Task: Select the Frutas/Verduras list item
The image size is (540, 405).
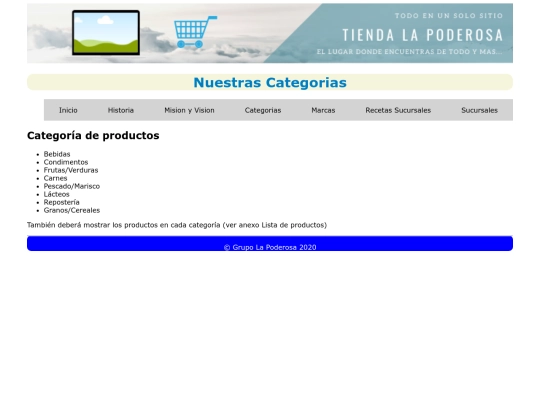Action: click(71, 170)
